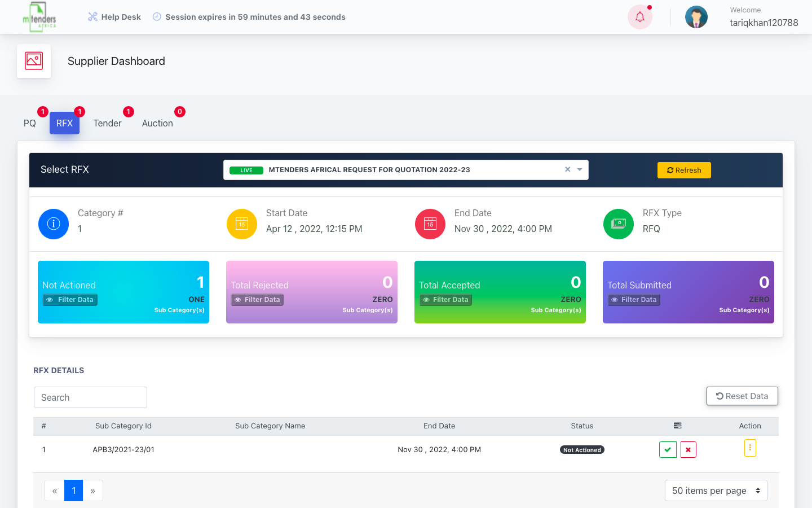Click the End Date calendar icon
The image size is (812, 508).
point(430,224)
